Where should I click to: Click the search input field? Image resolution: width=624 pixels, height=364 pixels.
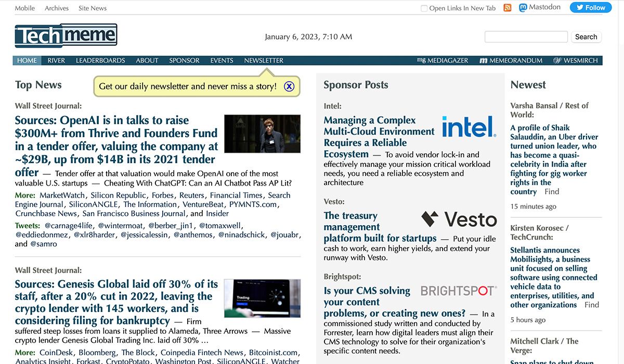click(x=526, y=36)
